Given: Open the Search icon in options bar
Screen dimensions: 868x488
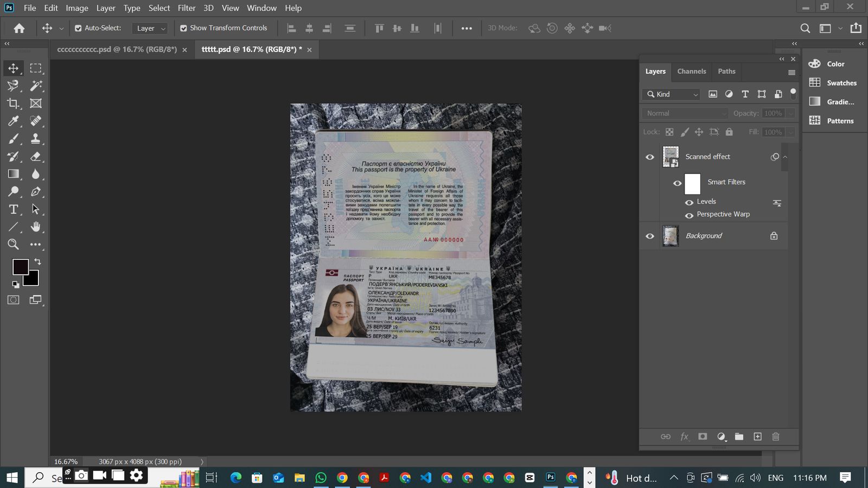Looking at the screenshot, I should [x=805, y=28].
